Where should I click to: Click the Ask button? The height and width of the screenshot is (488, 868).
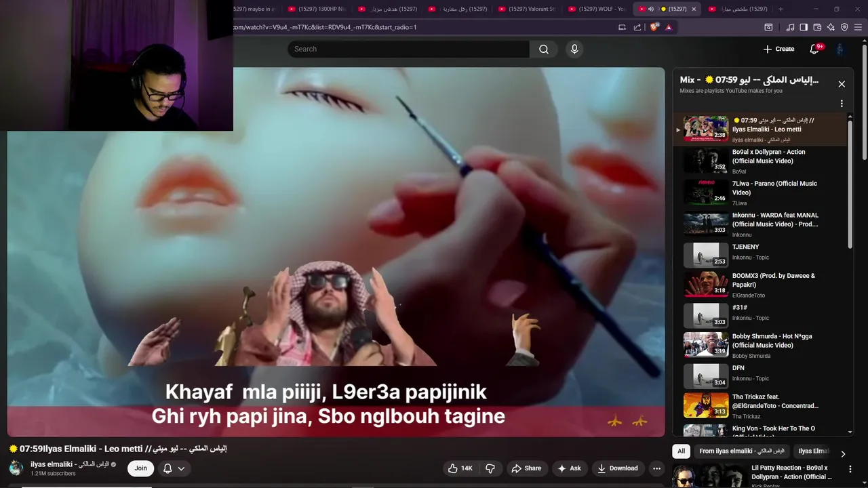click(x=569, y=468)
